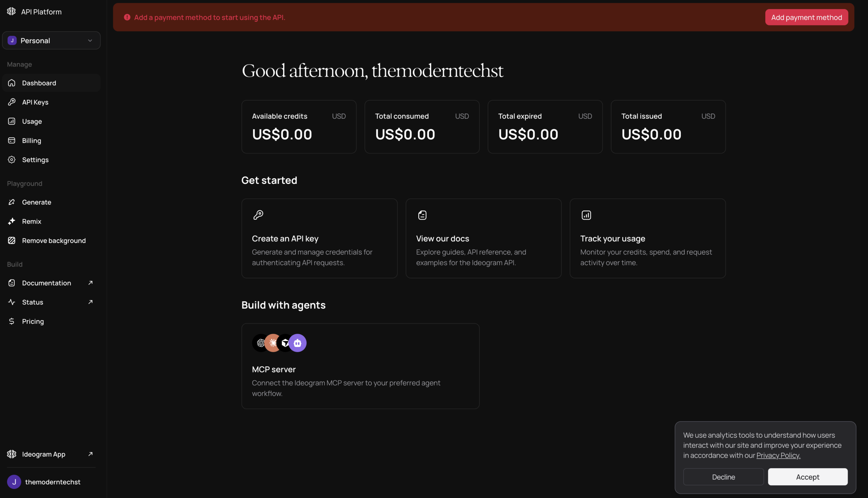
Task: Click the black cube logo in the MCP server card
Action: click(284, 343)
